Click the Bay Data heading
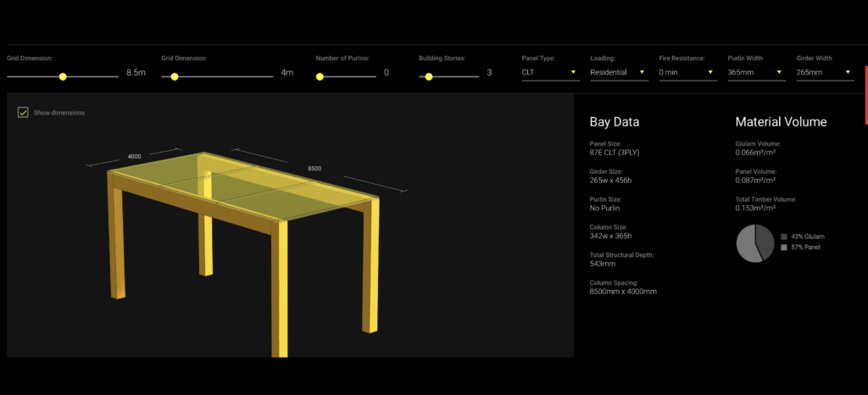This screenshot has height=395, width=868. (x=615, y=122)
